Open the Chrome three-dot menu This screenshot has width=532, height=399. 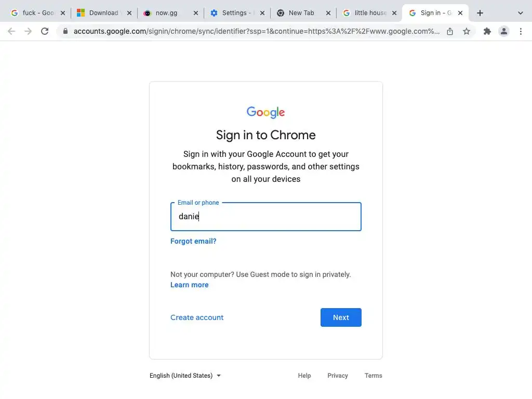pyautogui.click(x=521, y=31)
